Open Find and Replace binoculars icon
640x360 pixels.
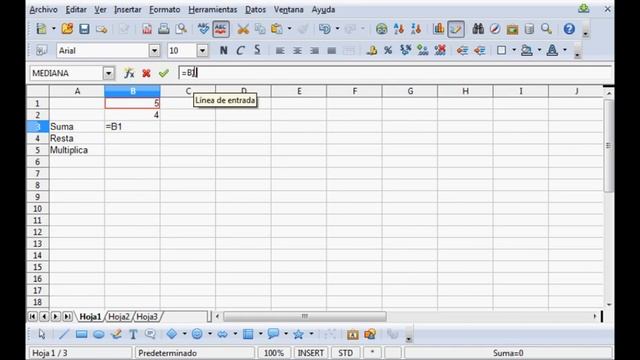[478, 29]
